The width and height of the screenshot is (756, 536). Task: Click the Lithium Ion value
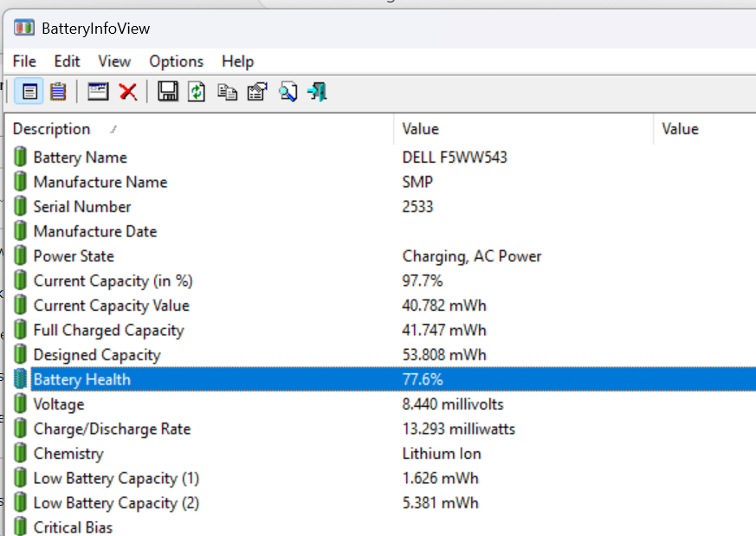point(442,453)
